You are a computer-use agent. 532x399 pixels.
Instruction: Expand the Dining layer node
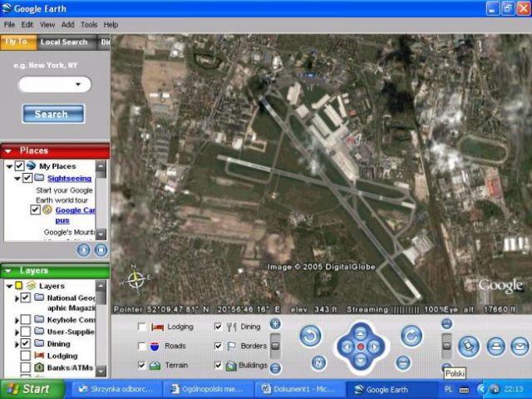(x=17, y=344)
